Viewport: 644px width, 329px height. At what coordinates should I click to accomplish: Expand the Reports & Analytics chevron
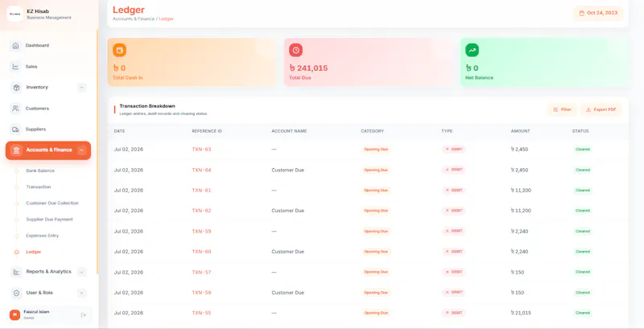pos(82,272)
